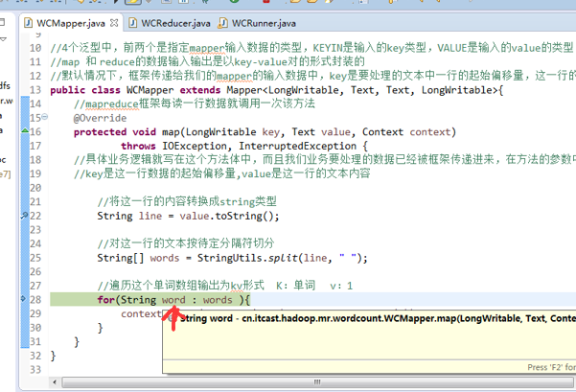Click the 'for' keyword on line 28
This screenshot has width=576, height=392.
click(x=106, y=300)
